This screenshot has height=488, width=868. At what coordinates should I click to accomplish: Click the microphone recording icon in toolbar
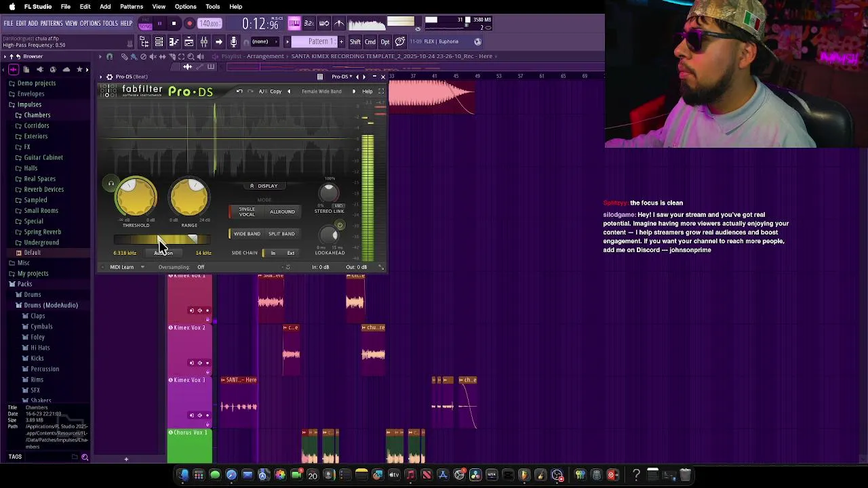(233, 42)
